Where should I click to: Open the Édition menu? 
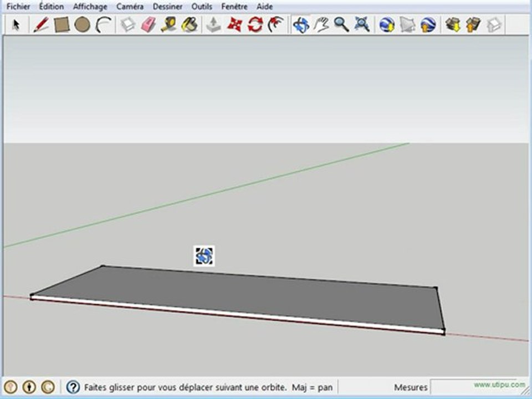click(x=52, y=7)
